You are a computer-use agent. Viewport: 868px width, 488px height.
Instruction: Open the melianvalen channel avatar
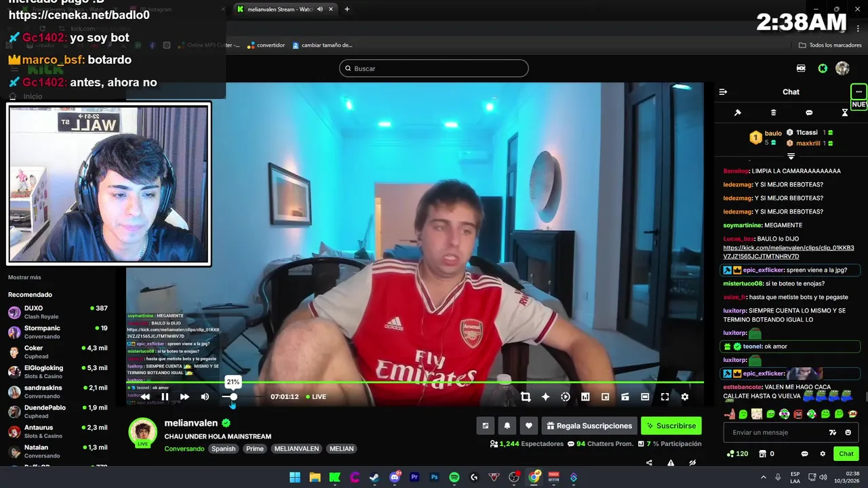pyautogui.click(x=143, y=432)
